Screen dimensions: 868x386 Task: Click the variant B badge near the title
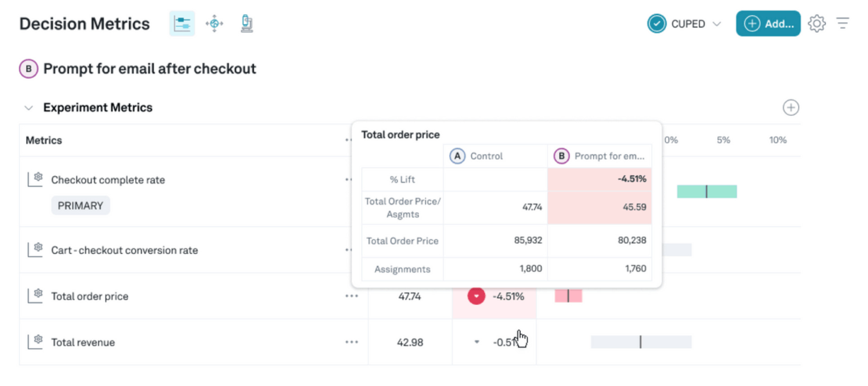28,69
